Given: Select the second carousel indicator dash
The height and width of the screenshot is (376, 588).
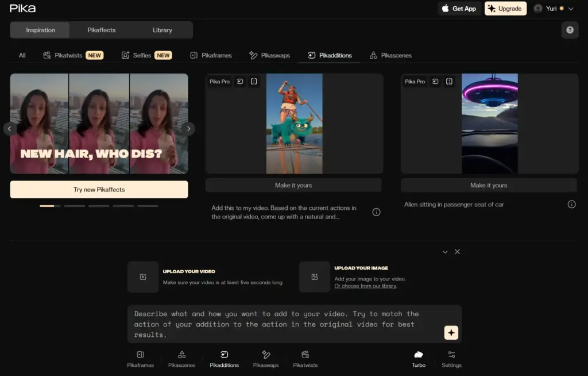Looking at the screenshot, I should pos(74,206).
